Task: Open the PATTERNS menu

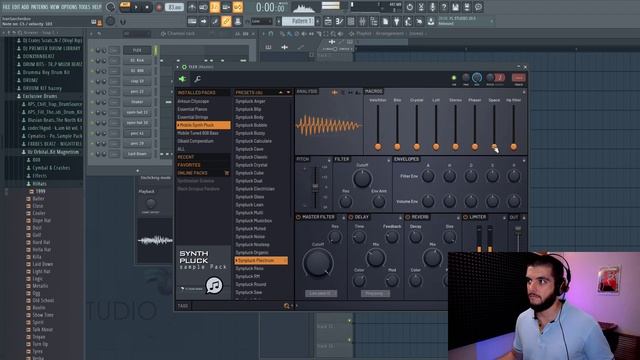Action: click(x=39, y=7)
